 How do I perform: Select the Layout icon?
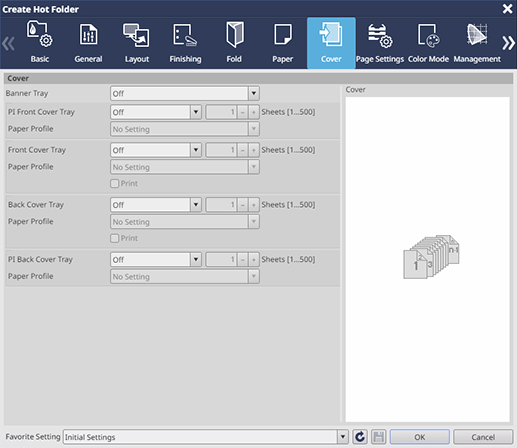click(x=137, y=43)
